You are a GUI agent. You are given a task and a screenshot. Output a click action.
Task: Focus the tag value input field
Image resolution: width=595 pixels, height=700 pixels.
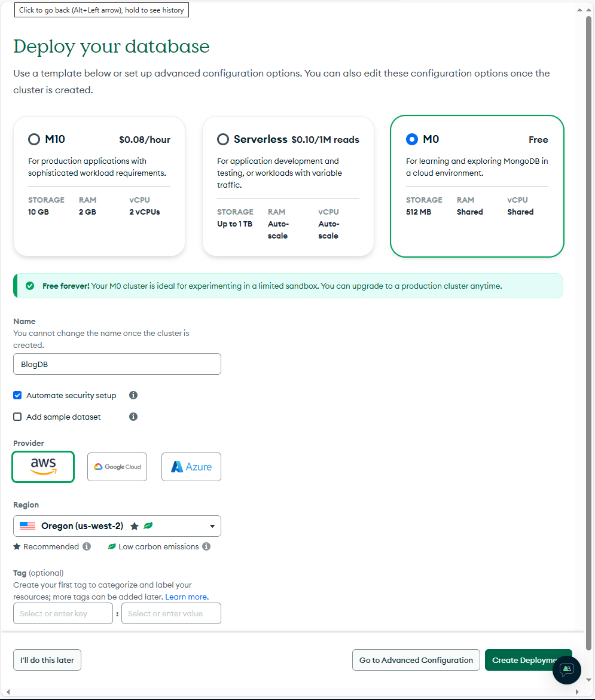tap(171, 613)
